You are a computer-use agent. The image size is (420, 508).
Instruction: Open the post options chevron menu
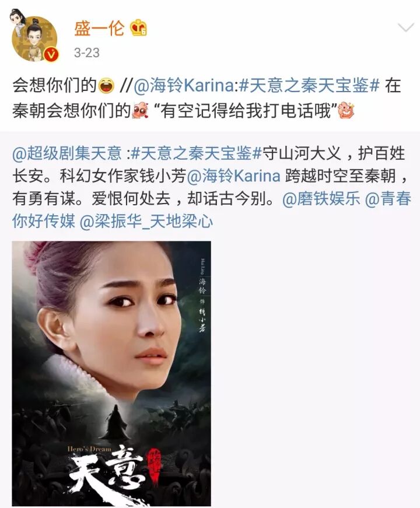(x=405, y=28)
